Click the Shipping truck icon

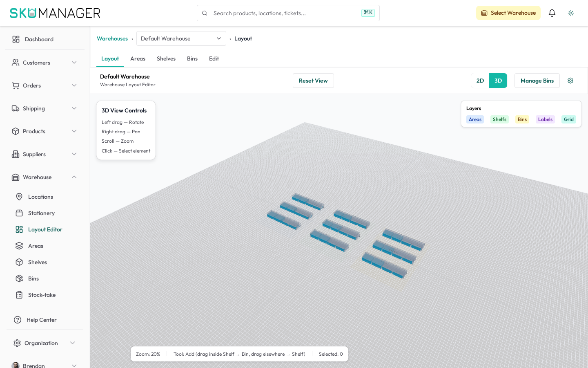16,108
